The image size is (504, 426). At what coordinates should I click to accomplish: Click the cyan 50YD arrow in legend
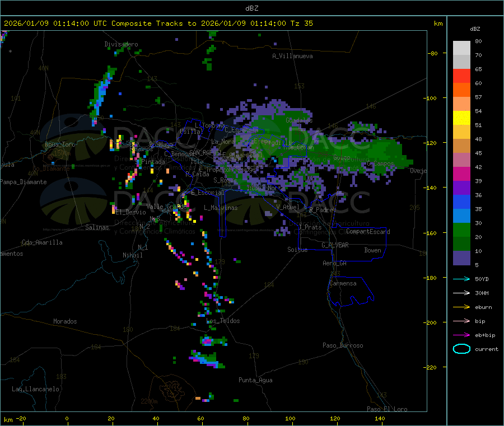[x=461, y=279]
